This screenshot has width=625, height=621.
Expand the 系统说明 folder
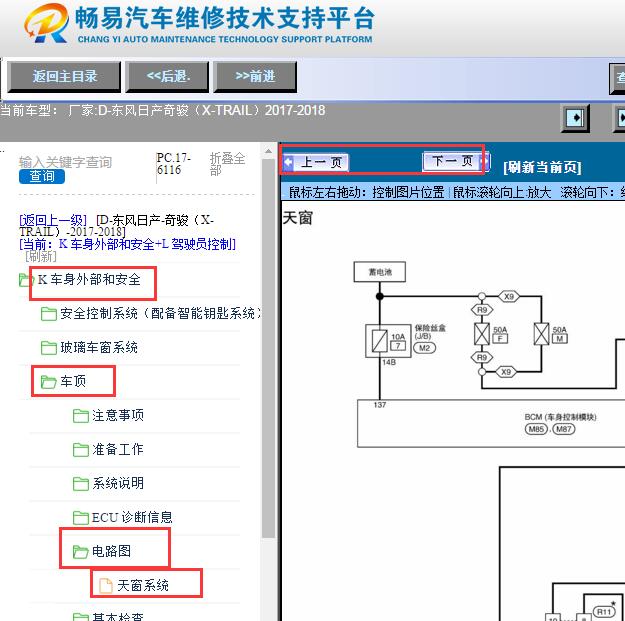tap(118, 483)
